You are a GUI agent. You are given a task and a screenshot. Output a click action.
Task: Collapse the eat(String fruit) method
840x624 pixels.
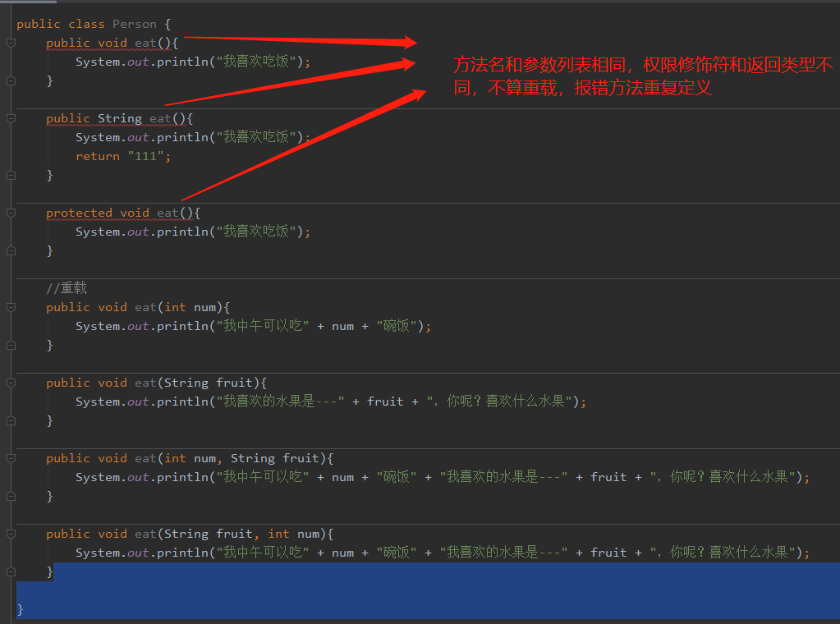pos(11,383)
